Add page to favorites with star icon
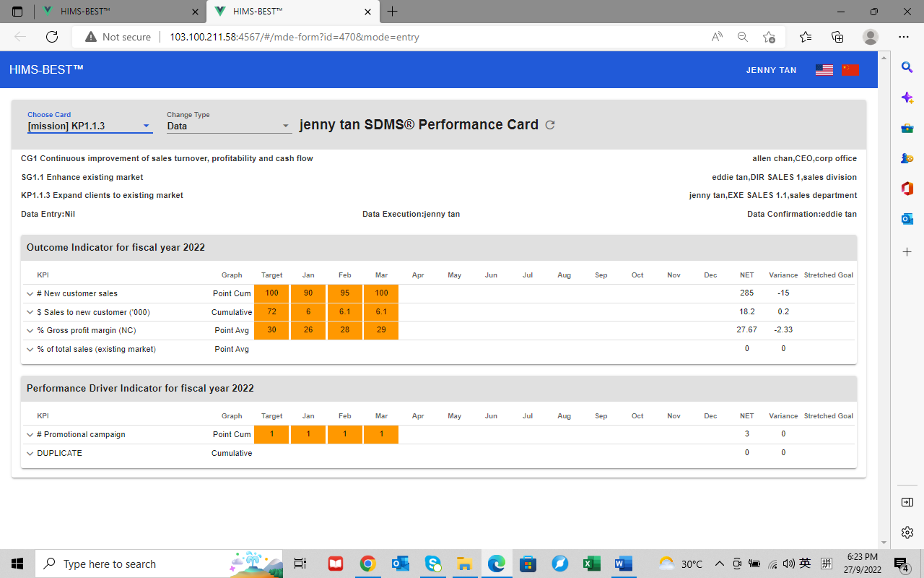The image size is (924, 578). point(769,37)
